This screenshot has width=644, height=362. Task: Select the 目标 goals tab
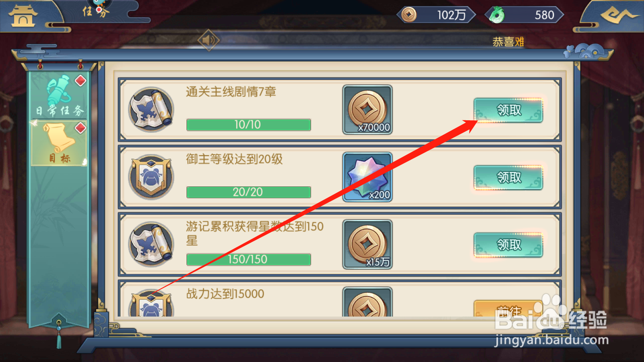[x=60, y=142]
